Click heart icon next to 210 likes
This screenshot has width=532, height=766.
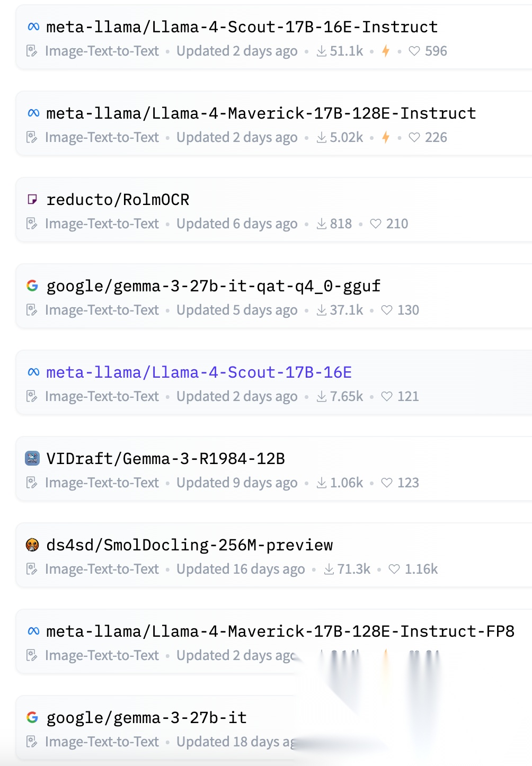point(376,224)
